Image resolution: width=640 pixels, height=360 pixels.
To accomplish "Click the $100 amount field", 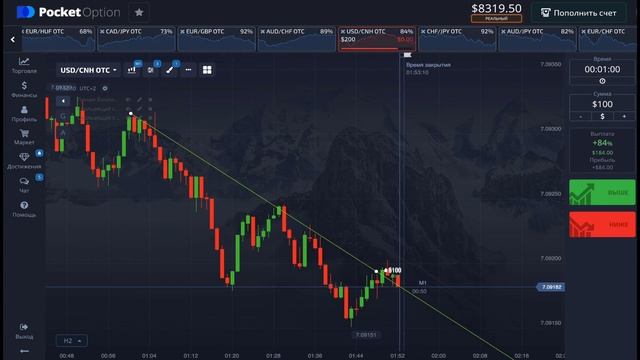I will coord(602,104).
